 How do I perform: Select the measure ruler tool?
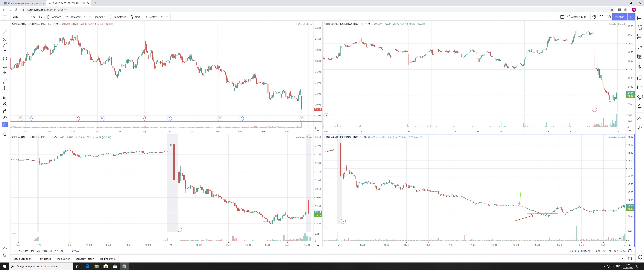pyautogui.click(x=5, y=81)
